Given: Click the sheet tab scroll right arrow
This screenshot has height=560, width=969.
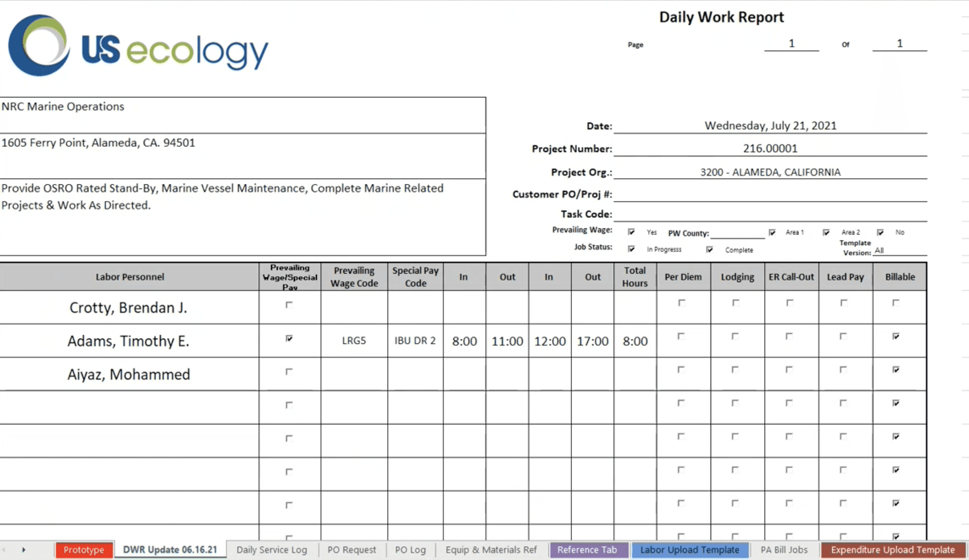Looking at the screenshot, I should [x=24, y=550].
